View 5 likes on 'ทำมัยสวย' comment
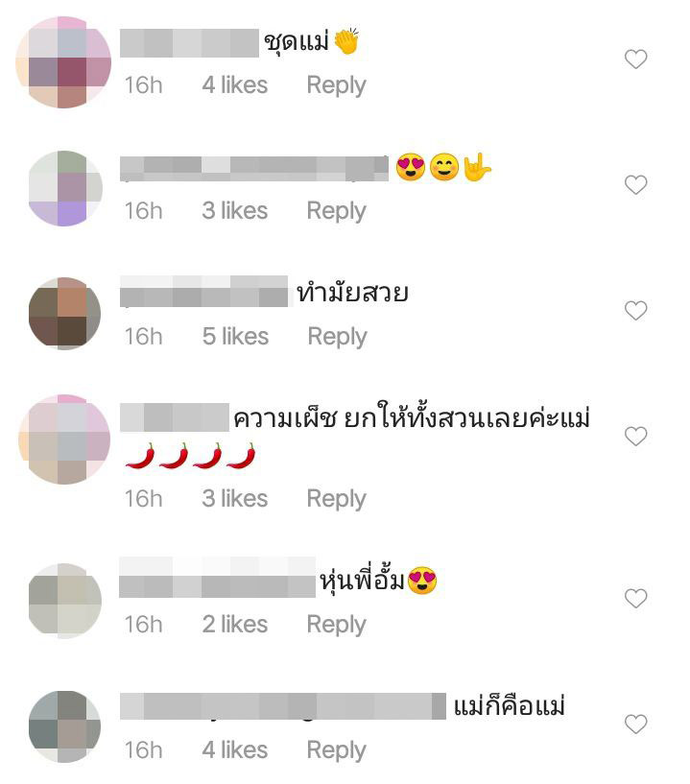Viewport: 690px width, 784px height. pyautogui.click(x=235, y=337)
